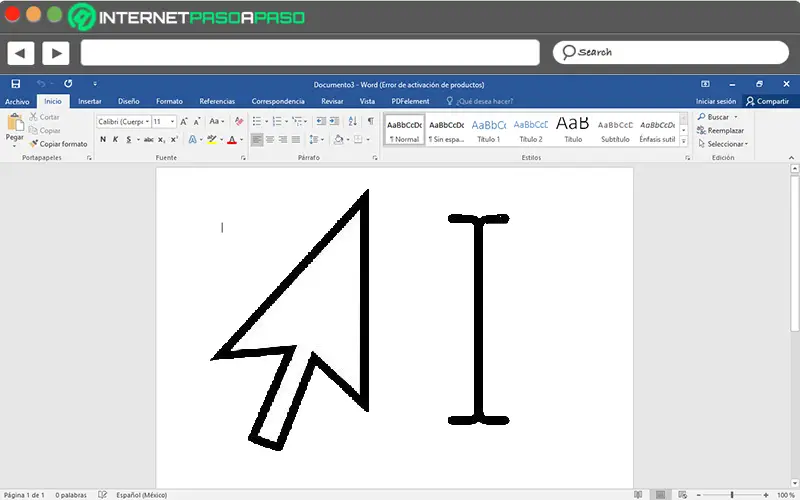
Task: Open the font color dropdown arrow
Action: [241, 140]
